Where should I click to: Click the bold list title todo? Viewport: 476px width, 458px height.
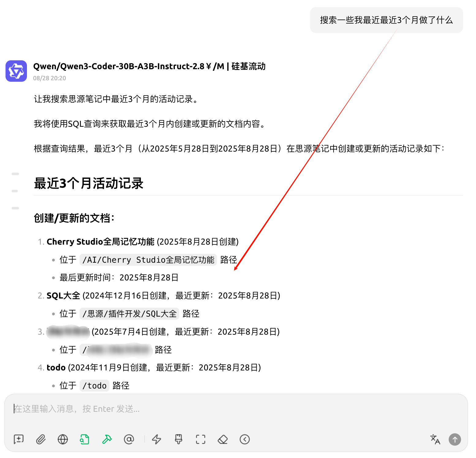(x=56, y=368)
